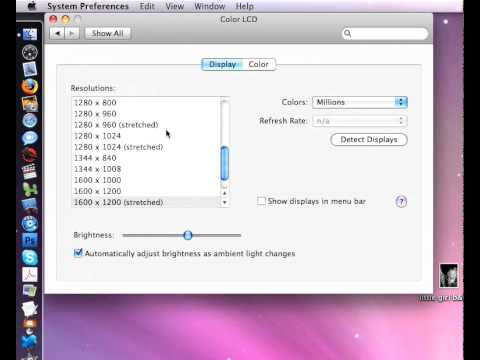The height and width of the screenshot is (360, 480).
Task: Open the red round icon below iChat
Action: tap(30, 155)
